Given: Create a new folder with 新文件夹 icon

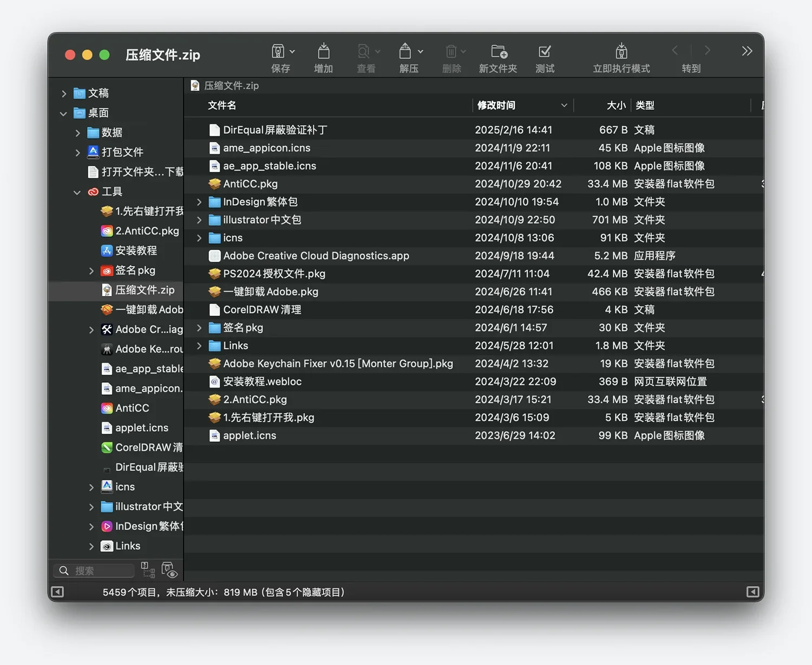Looking at the screenshot, I should 499,51.
